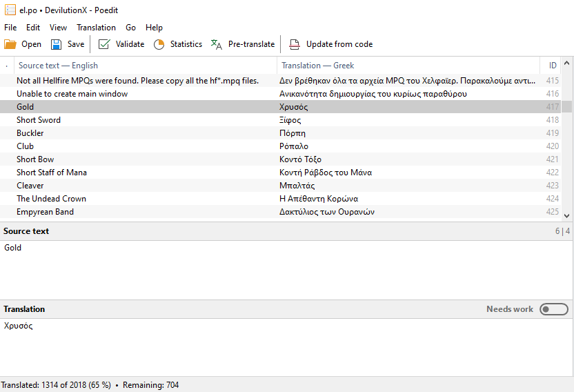574x392 pixels.
Task: Sort by the ID column header
Action: [551, 66]
